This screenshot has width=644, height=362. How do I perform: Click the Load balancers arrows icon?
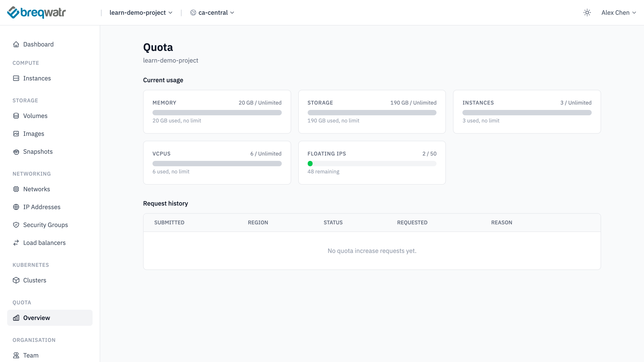coord(16,243)
